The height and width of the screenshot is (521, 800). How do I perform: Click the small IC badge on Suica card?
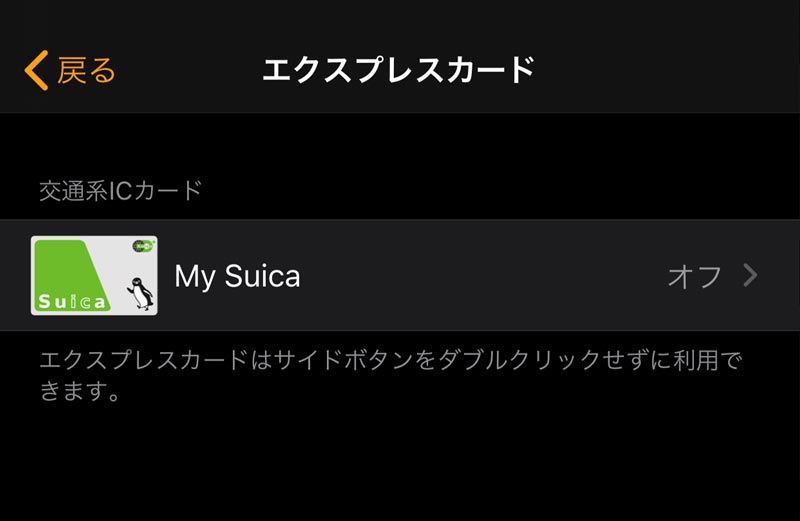coord(143,246)
